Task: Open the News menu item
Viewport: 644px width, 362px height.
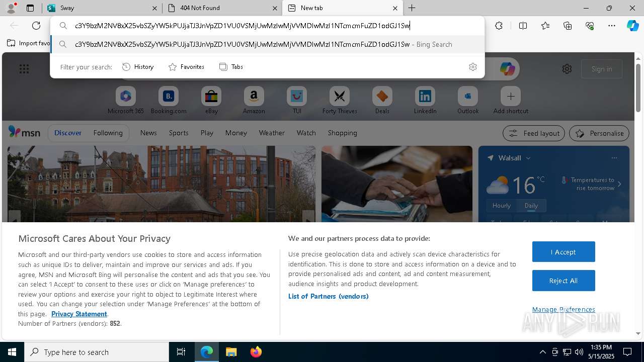Action: 148,133
